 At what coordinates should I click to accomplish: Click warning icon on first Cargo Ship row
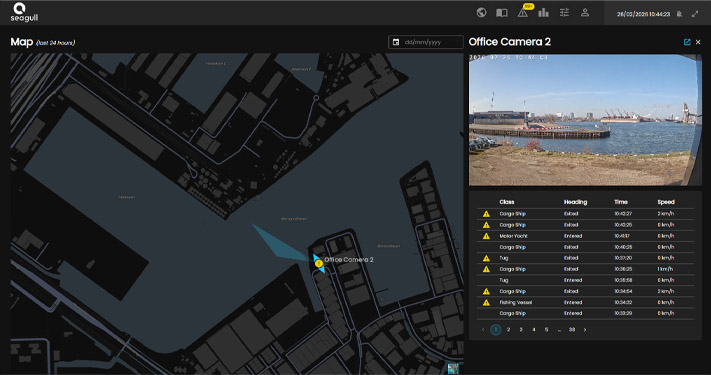tap(486, 214)
